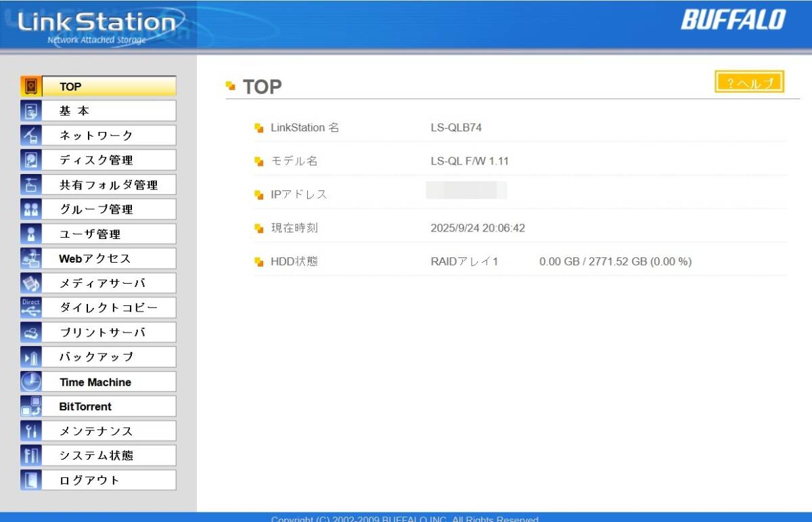Click the TOP page heading
Screen dimensions: 812x522
coord(262,87)
